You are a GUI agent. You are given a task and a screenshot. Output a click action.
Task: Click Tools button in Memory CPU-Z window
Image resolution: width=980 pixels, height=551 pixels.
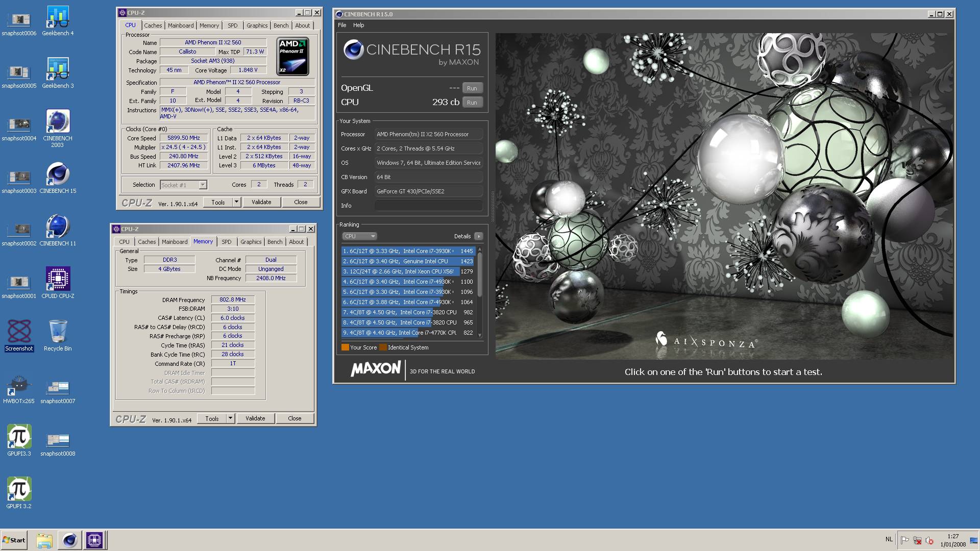pyautogui.click(x=212, y=418)
